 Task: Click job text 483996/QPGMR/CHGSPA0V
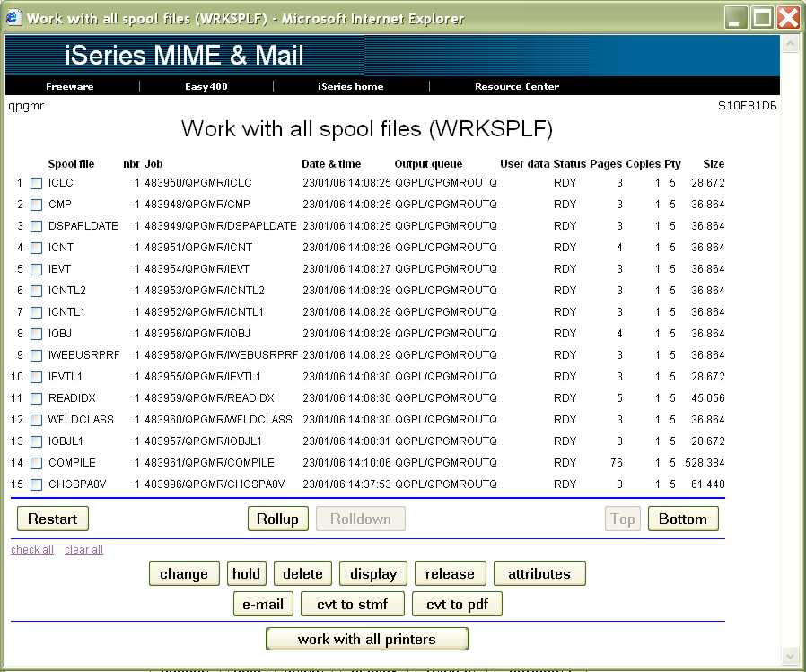[215, 484]
